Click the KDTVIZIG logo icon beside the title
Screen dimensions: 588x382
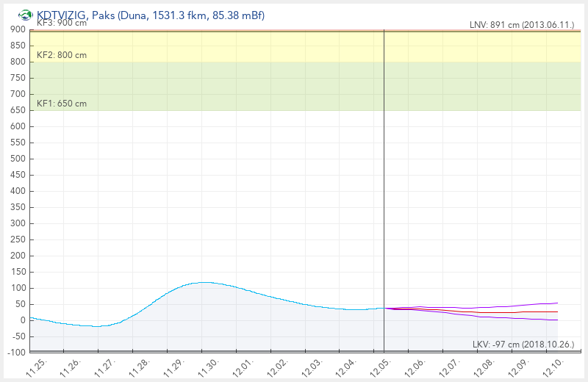25,15
